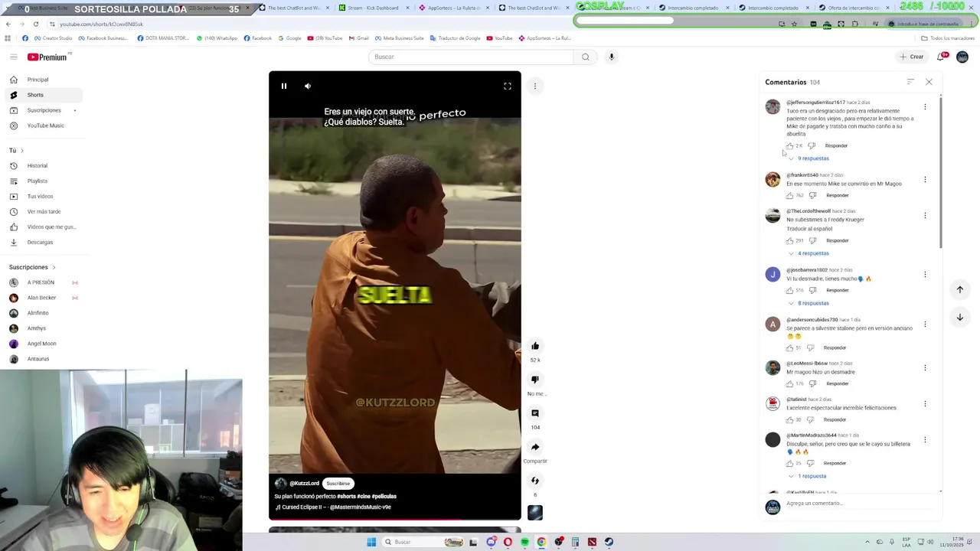
Task: Dislike the comment by franker8540
Action: (812, 195)
